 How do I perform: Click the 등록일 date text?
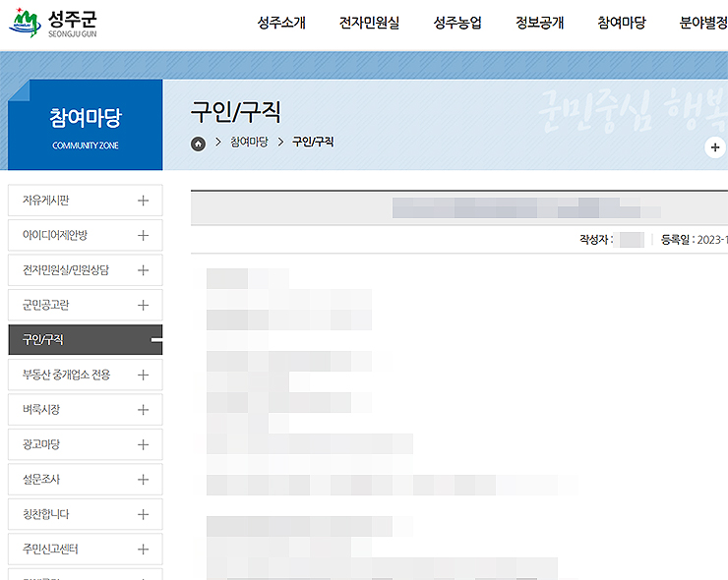click(x=695, y=240)
